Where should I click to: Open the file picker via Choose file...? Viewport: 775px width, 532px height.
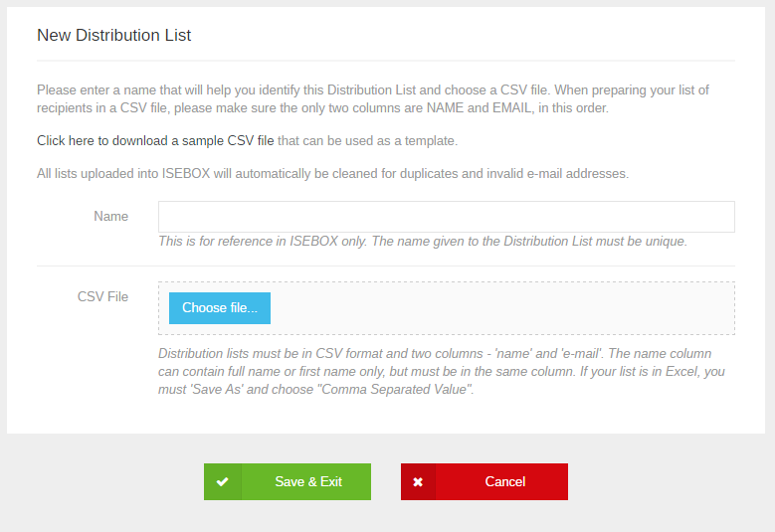(x=220, y=308)
